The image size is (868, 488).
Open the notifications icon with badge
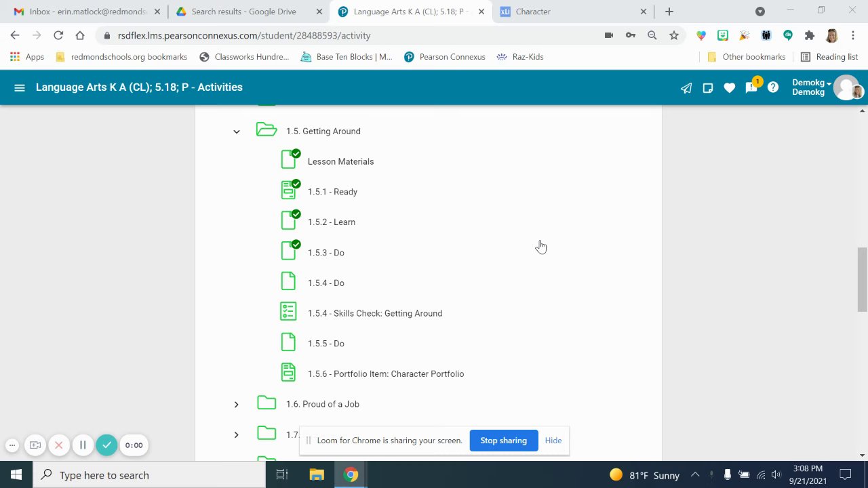click(752, 86)
